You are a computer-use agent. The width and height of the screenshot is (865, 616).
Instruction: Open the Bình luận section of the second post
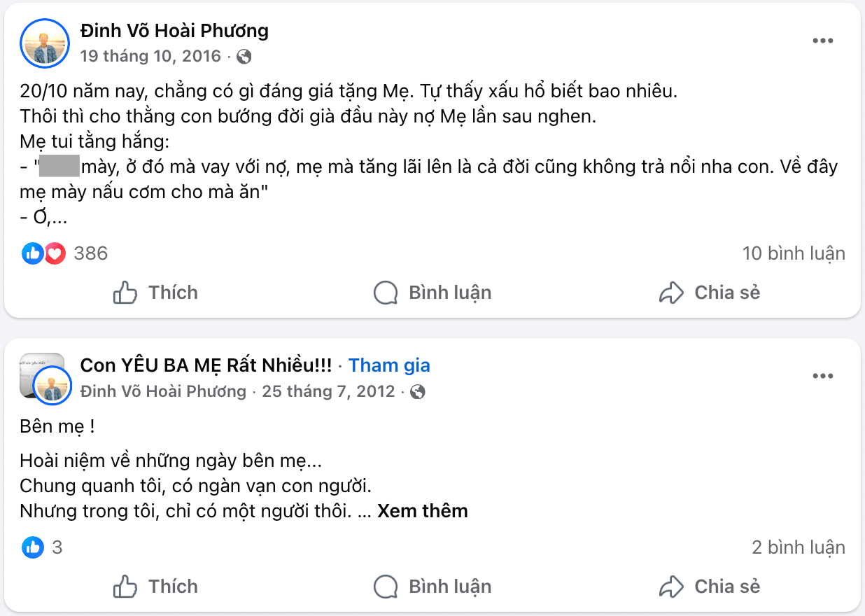coord(431,587)
